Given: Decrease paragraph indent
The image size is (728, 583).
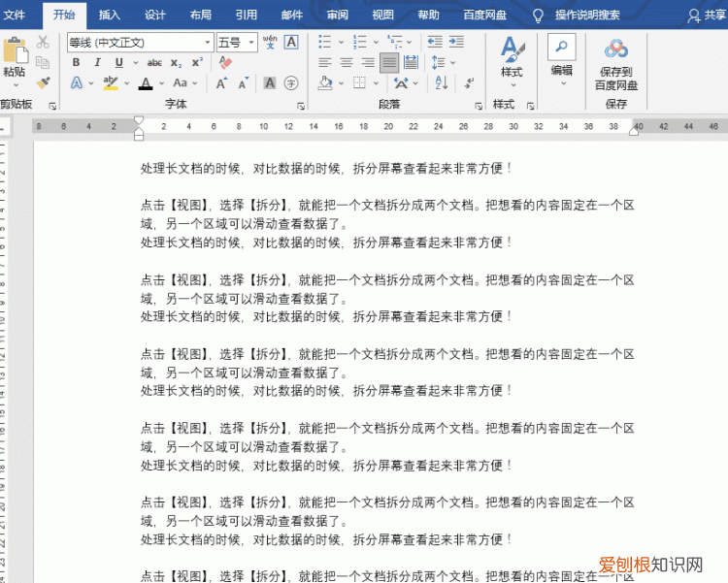Looking at the screenshot, I should (x=435, y=42).
